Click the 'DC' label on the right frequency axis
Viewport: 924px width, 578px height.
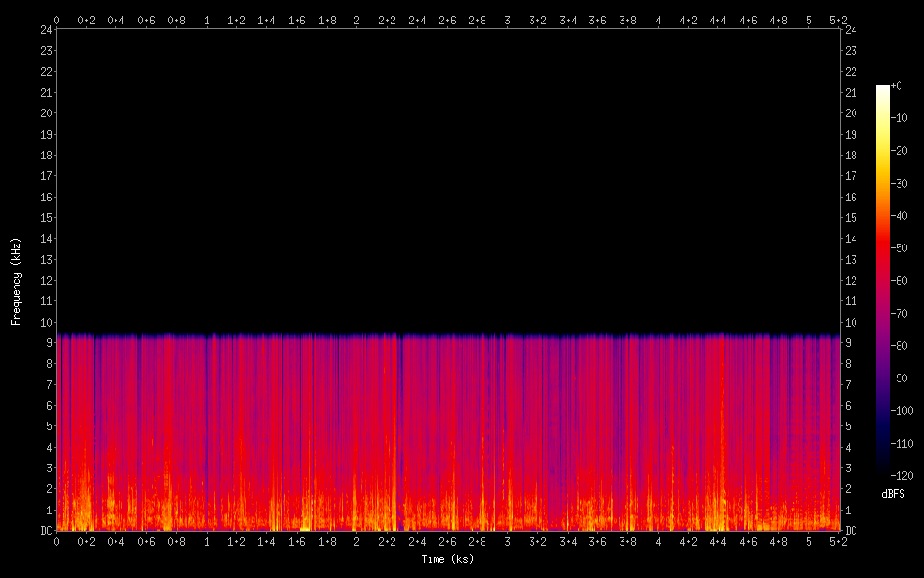tap(851, 531)
